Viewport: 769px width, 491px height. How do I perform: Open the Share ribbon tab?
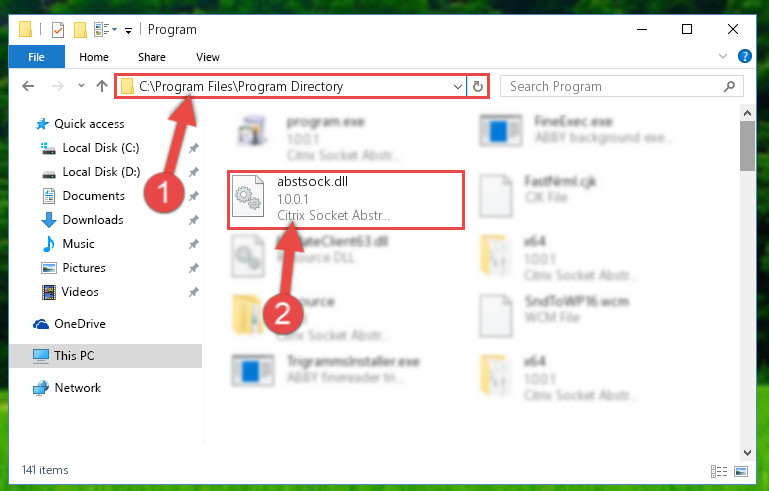pyautogui.click(x=152, y=57)
